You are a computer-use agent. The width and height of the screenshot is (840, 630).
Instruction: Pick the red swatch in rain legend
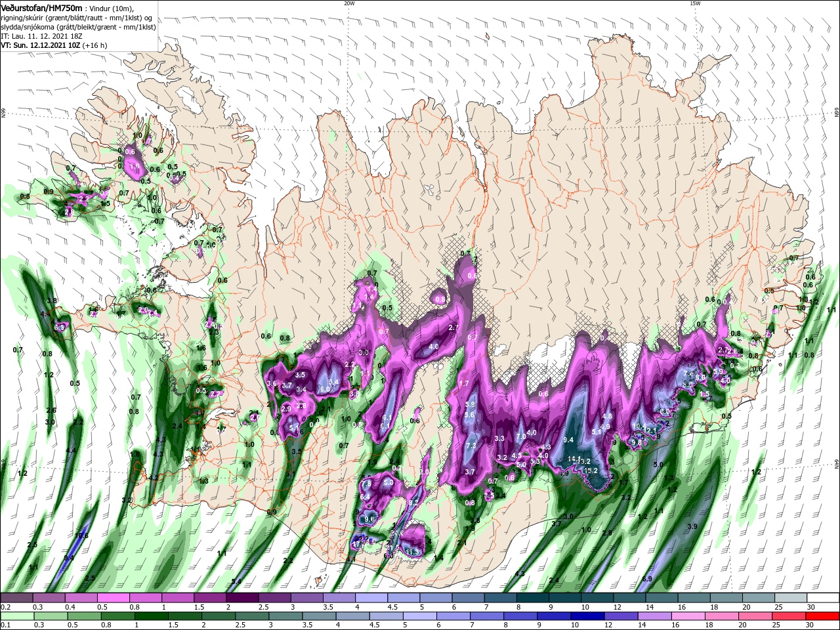click(823, 616)
